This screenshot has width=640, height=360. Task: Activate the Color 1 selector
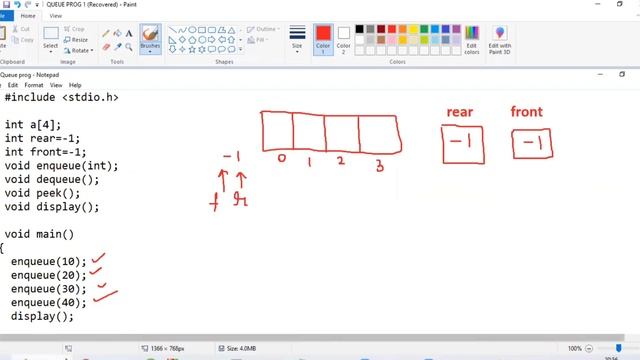pyautogui.click(x=323, y=40)
